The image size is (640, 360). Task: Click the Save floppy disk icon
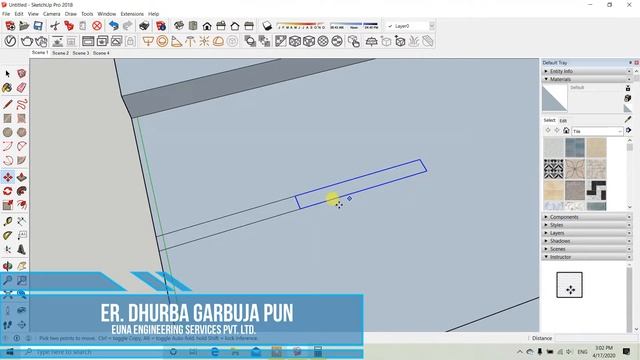[x=38, y=26]
